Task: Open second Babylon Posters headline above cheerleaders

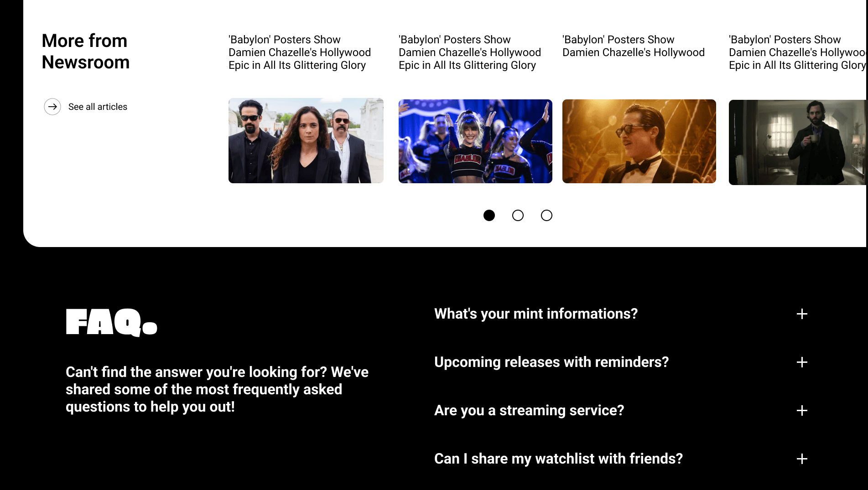Action: point(470,52)
